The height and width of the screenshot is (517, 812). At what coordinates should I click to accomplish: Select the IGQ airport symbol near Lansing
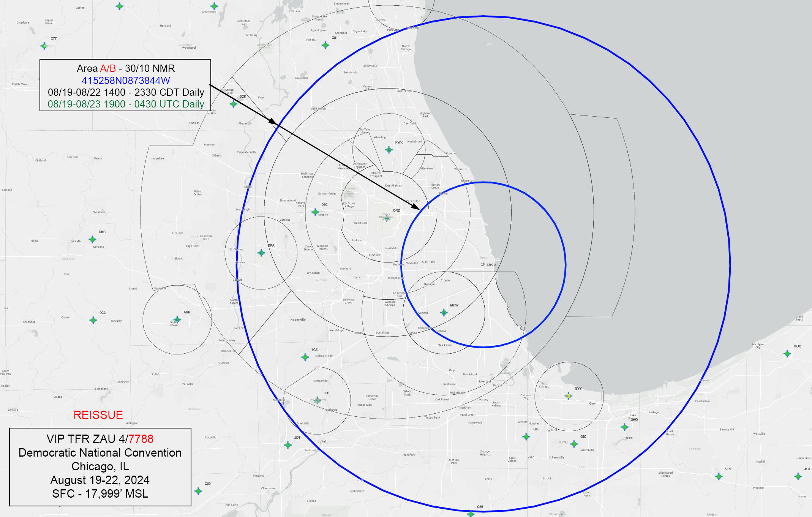(x=526, y=437)
